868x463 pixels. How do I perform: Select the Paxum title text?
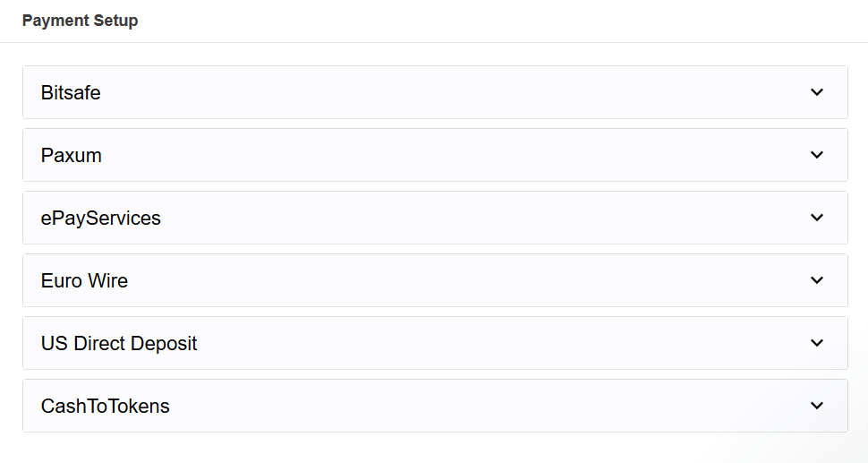[72, 155]
